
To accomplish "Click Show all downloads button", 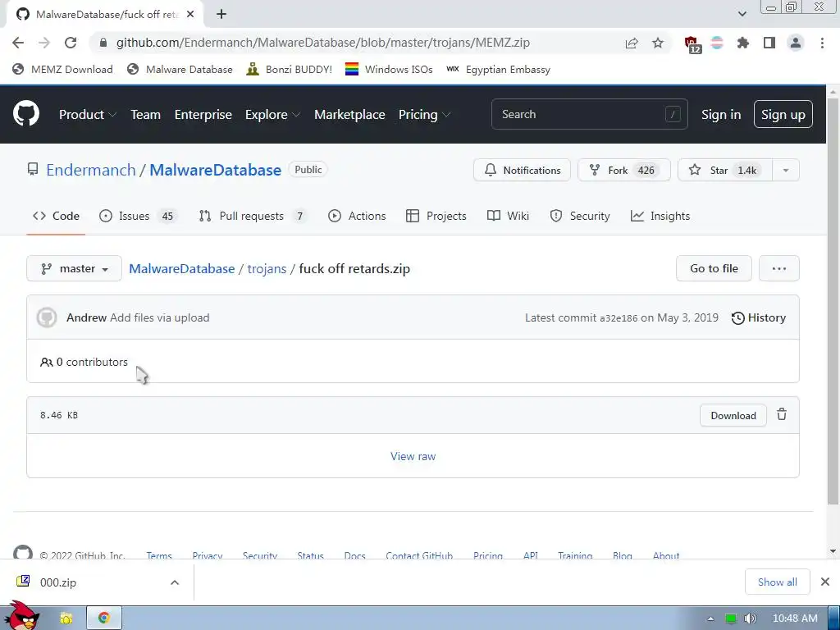I will click(778, 582).
